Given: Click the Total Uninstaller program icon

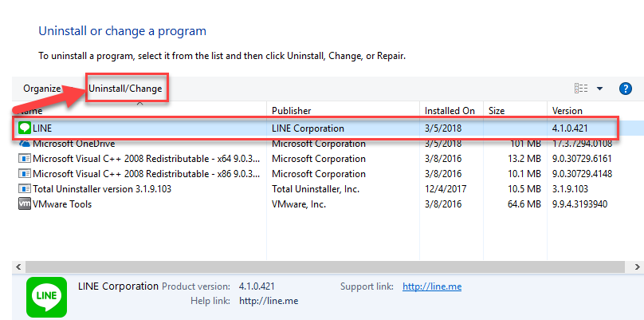Looking at the screenshot, I should [x=25, y=189].
